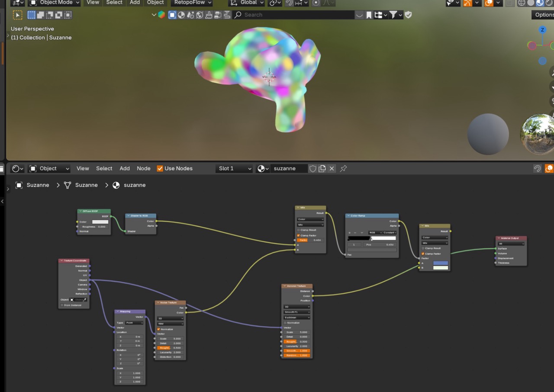The width and height of the screenshot is (554, 392).
Task: Select the tweak cursor tool icon
Action: (17, 15)
